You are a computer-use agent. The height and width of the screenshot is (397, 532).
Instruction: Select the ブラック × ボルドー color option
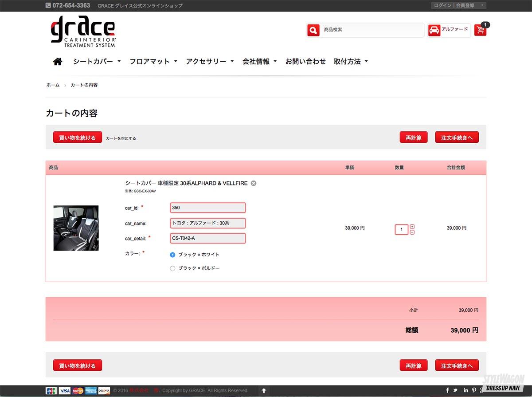pos(172,268)
